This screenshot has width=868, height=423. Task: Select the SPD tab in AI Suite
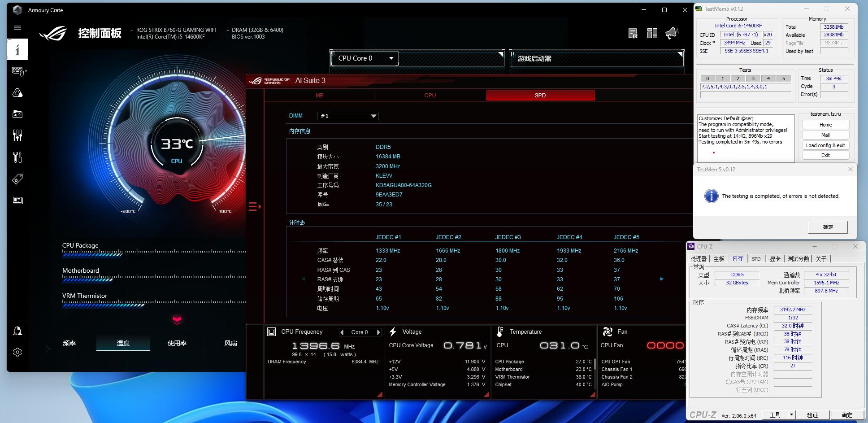pyautogui.click(x=540, y=95)
